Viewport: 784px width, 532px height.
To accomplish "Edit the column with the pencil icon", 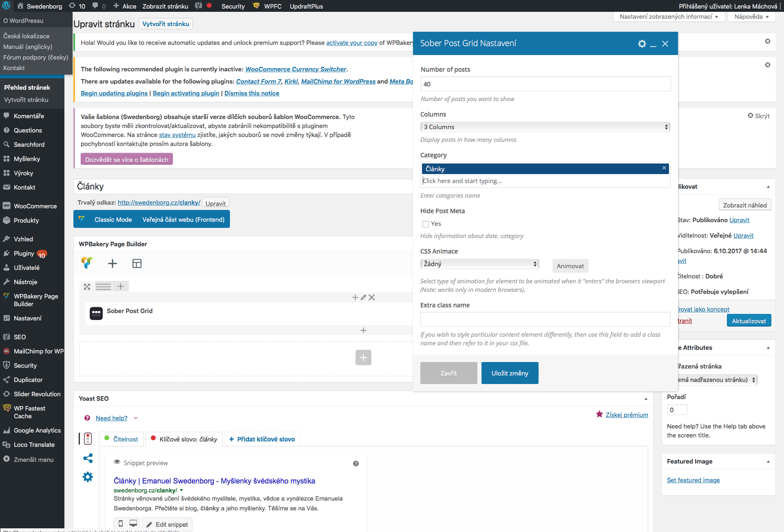I will 363,298.
